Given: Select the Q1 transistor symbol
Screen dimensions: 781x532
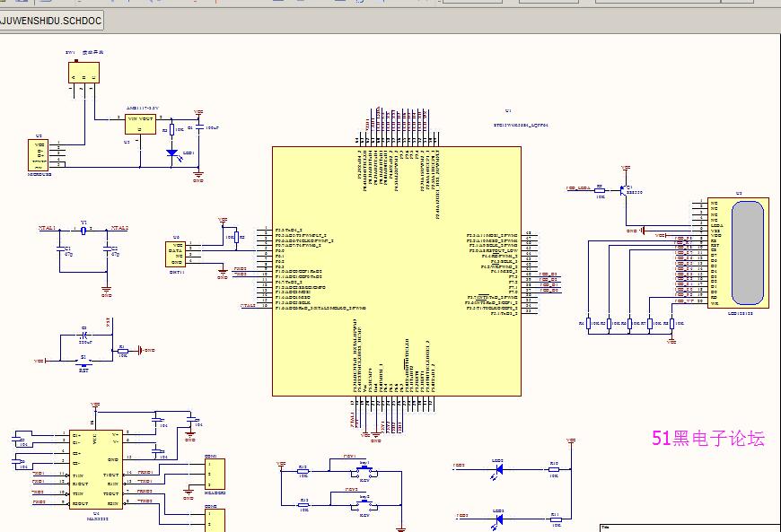Looking at the screenshot, I should (623, 189).
